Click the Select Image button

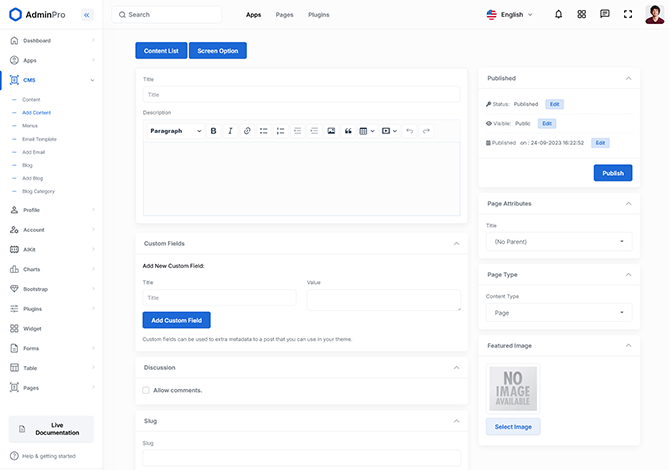[513, 426]
